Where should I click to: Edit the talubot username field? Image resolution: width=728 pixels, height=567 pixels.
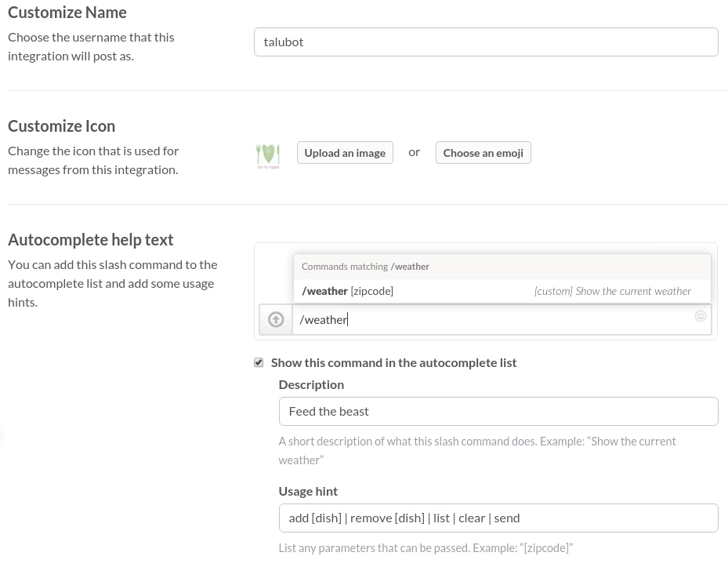(486, 42)
